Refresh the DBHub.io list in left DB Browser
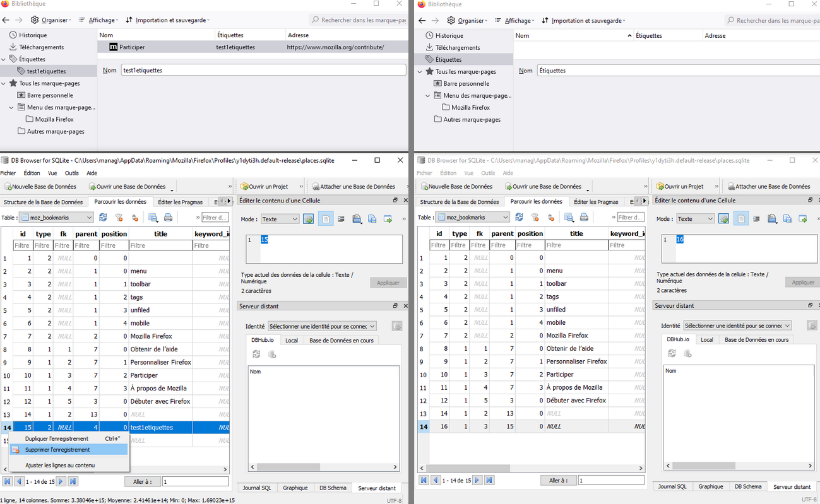The height and width of the screenshot is (504, 820). 256,355
